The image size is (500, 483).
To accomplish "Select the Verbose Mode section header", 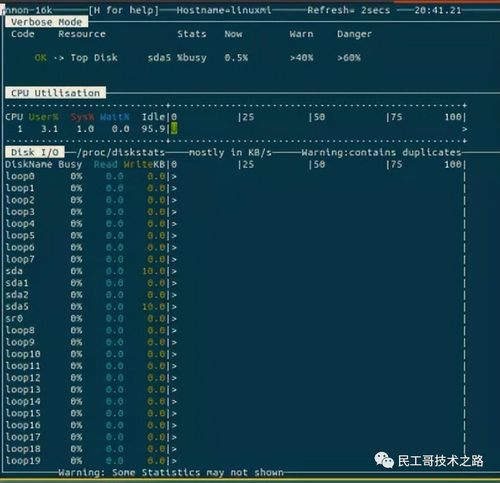I will coord(46,22).
